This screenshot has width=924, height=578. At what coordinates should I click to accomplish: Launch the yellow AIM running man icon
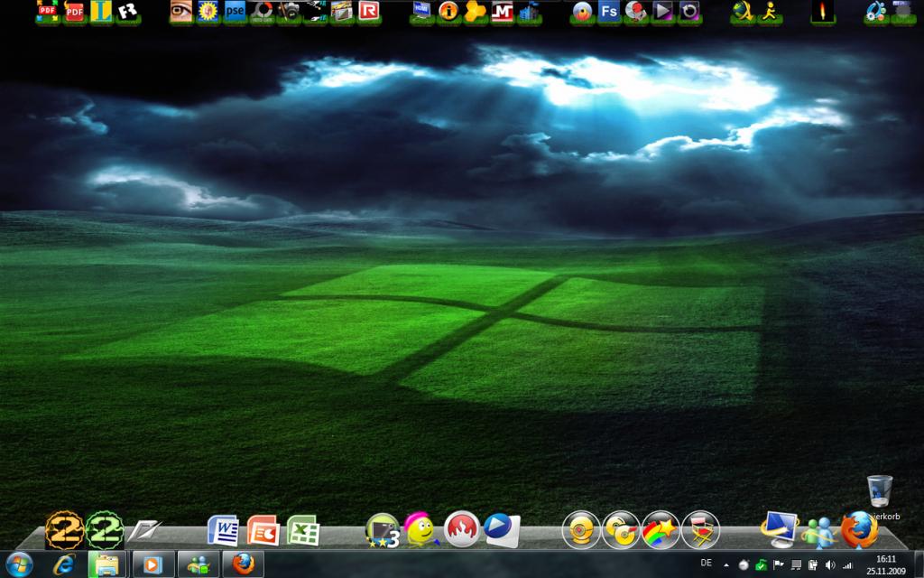(769, 11)
